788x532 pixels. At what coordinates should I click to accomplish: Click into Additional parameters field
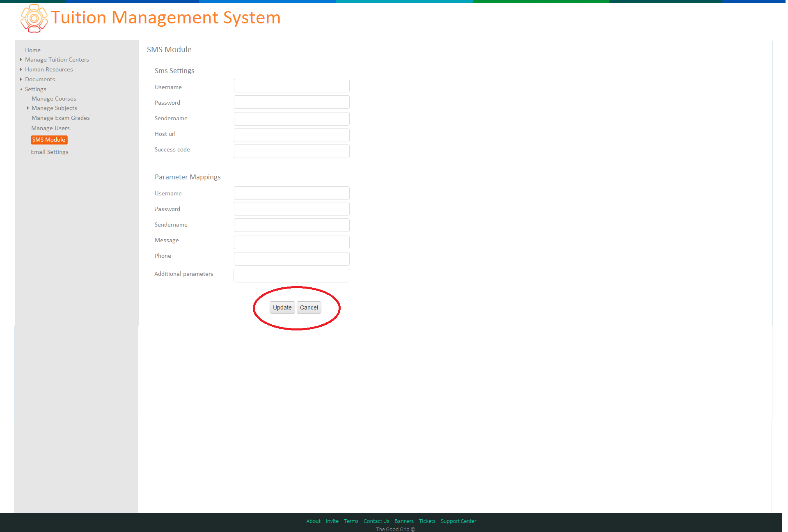tap(291, 275)
